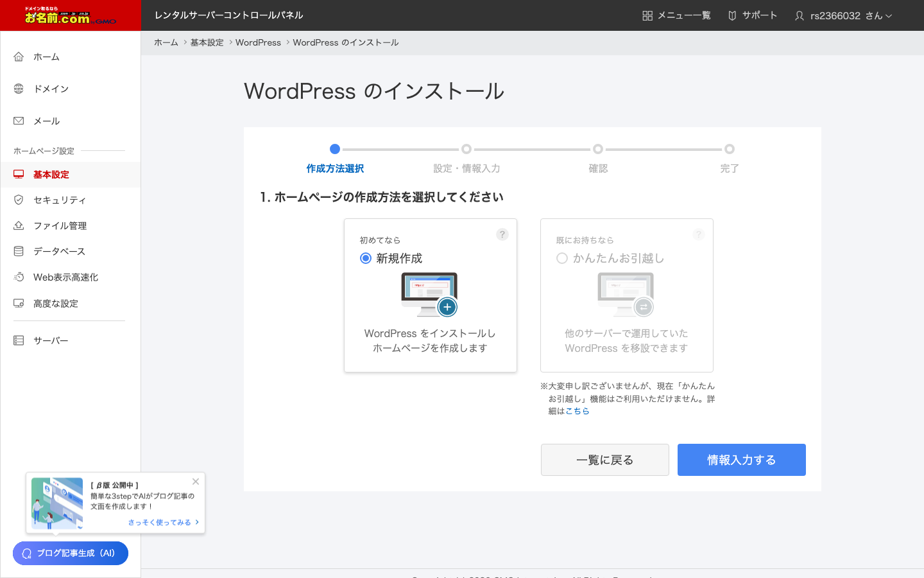Click the ブログ記事生成 (AI) button

click(x=71, y=553)
